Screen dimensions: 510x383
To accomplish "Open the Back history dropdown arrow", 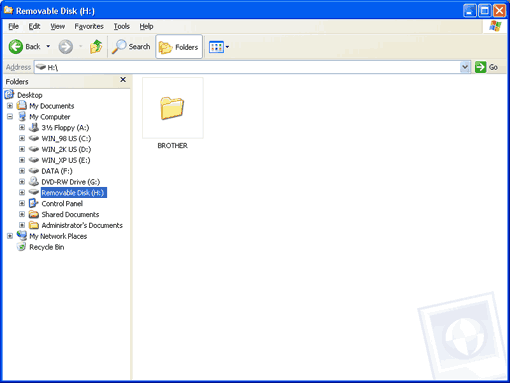I will tap(48, 47).
